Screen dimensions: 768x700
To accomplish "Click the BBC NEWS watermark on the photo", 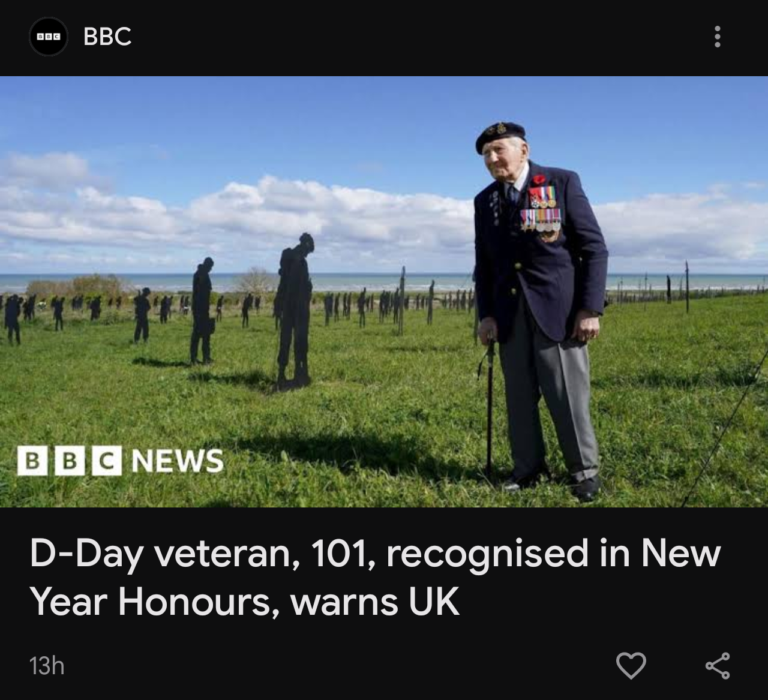I will tap(120, 461).
